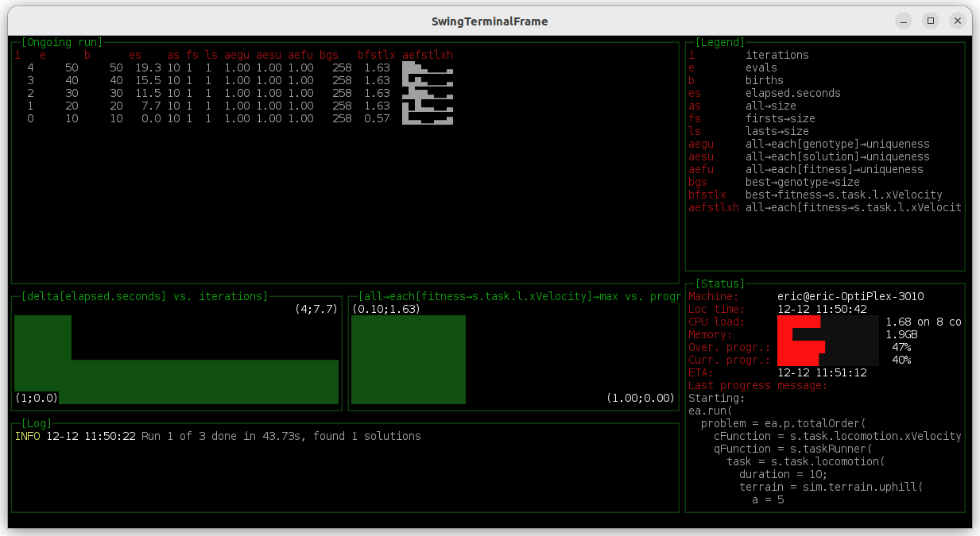This screenshot has height=536, width=980.
Task: Select the ETA value 12-12 11:51:12
Action: coord(822,372)
